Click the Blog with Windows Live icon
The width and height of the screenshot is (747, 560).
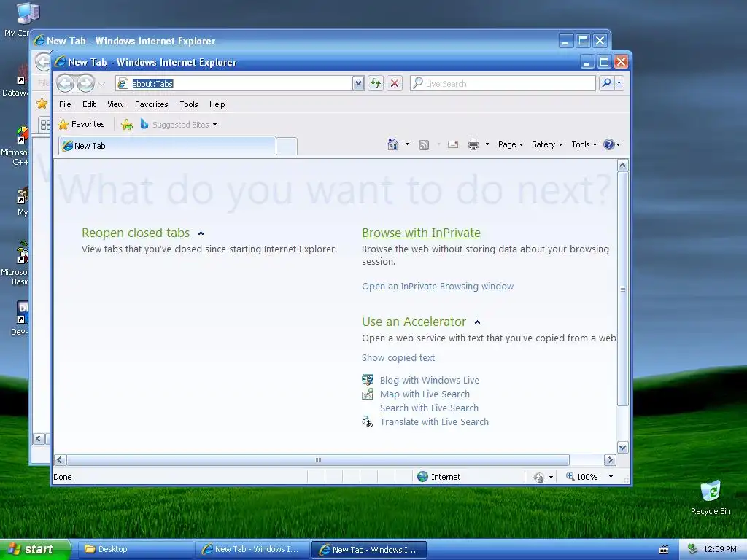368,380
